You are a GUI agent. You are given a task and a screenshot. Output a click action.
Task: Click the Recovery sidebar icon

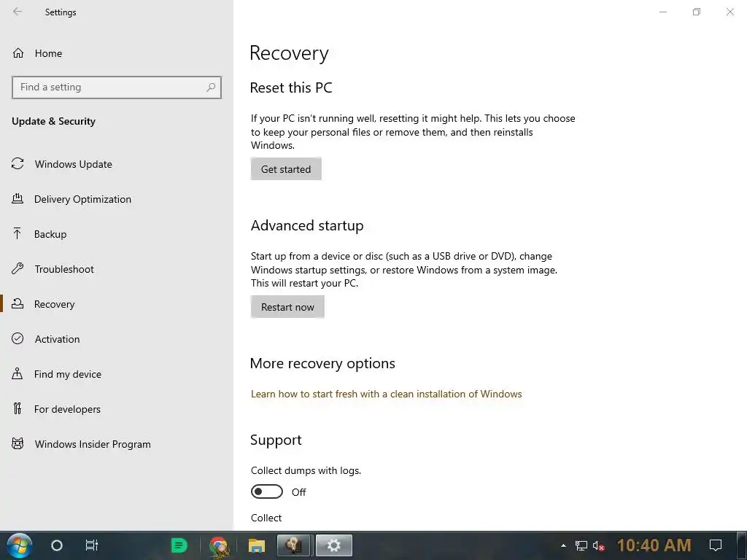(18, 303)
